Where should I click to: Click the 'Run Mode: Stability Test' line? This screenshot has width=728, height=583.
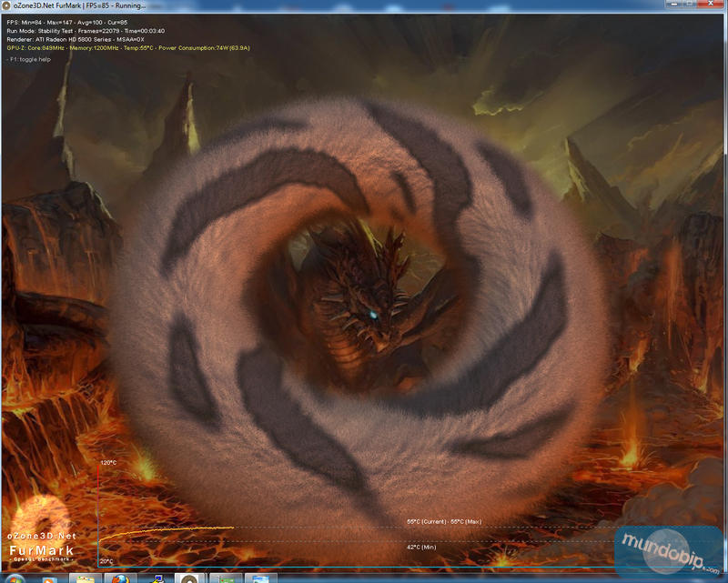[x=86, y=31]
